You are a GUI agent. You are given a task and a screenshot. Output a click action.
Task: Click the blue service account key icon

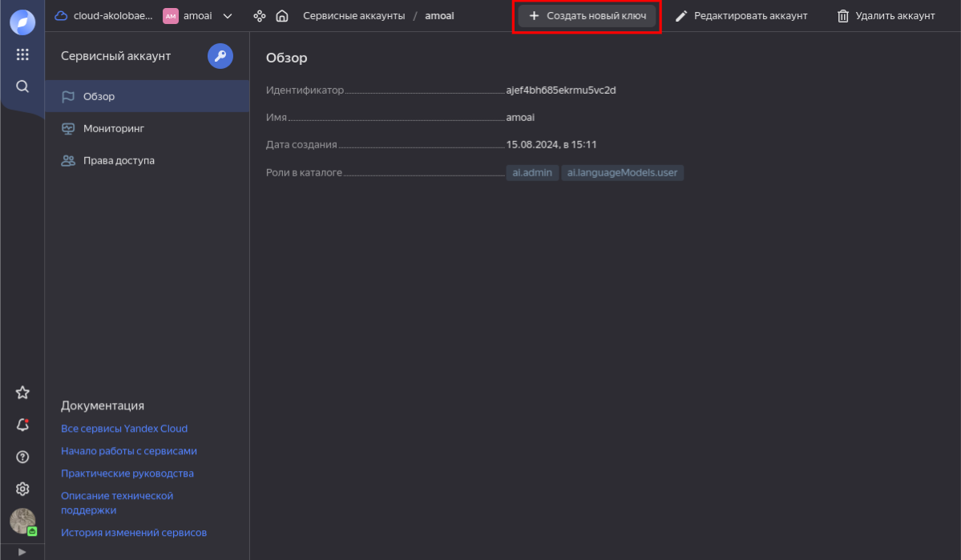pos(220,56)
